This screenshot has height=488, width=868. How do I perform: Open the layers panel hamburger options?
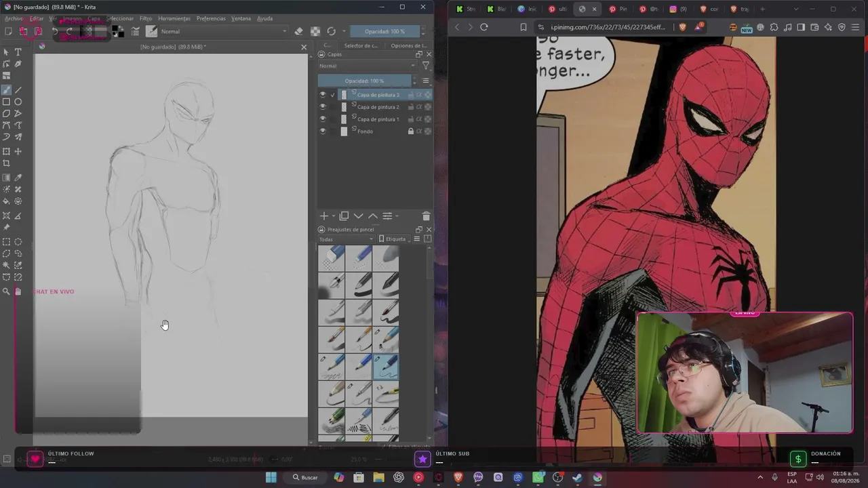click(425, 81)
